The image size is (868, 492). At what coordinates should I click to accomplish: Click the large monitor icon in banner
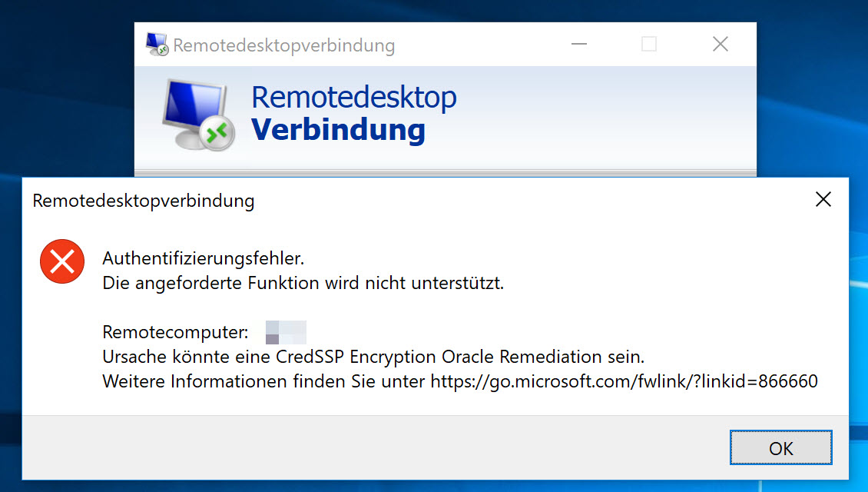point(199,115)
